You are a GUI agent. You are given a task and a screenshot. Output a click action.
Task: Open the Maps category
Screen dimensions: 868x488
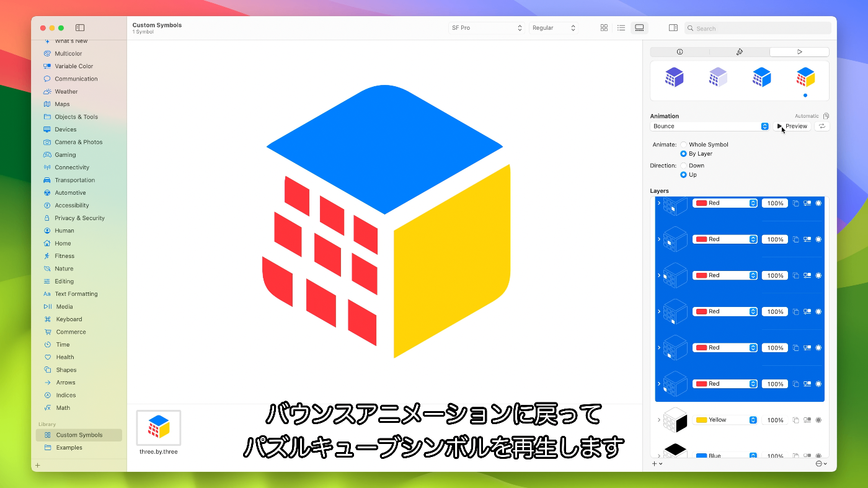click(x=62, y=104)
